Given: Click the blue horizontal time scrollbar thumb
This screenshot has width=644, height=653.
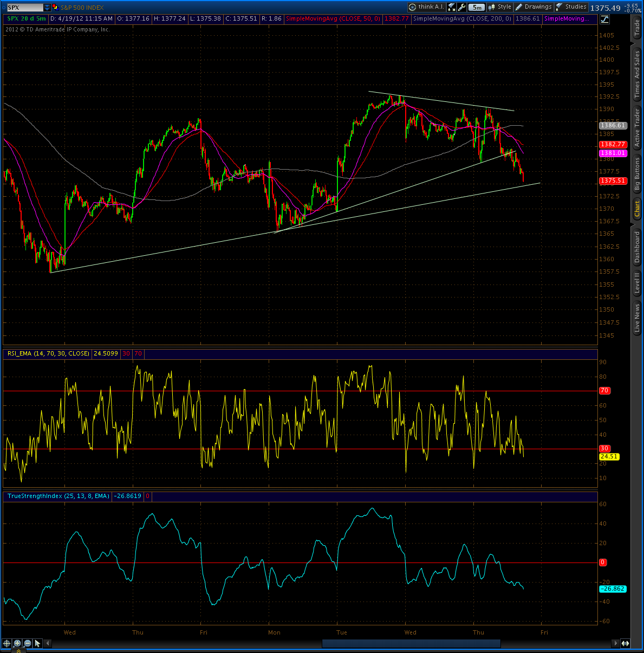Looking at the screenshot, I should pyautogui.click(x=411, y=643).
